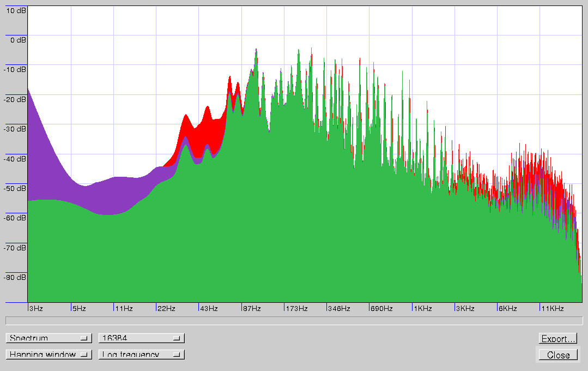588x371 pixels.
Task: Click the 11KHz frequency axis label
Action: click(552, 309)
